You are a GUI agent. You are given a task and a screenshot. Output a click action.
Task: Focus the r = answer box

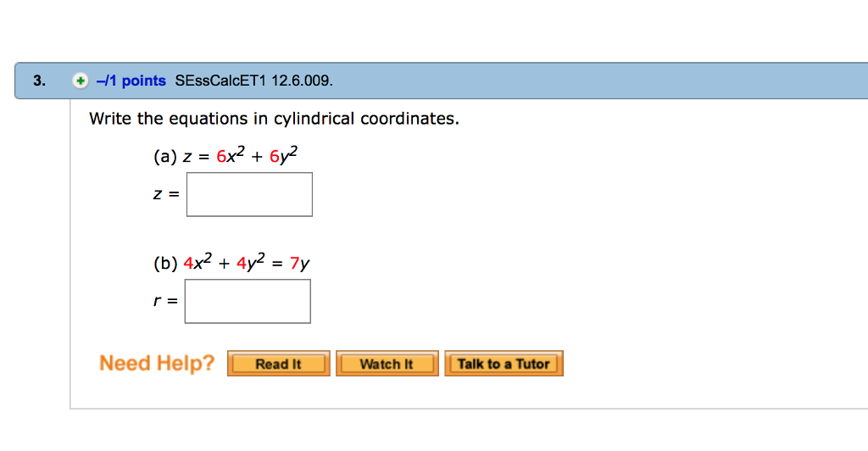point(248,301)
